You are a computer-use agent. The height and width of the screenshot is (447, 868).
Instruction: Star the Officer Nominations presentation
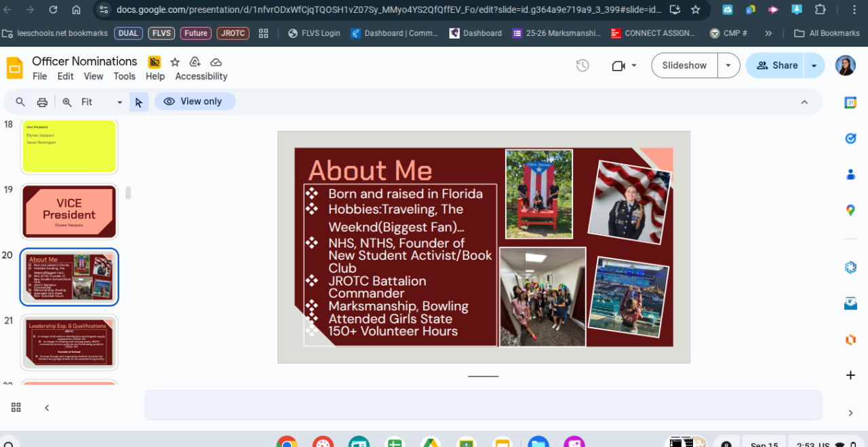(175, 62)
